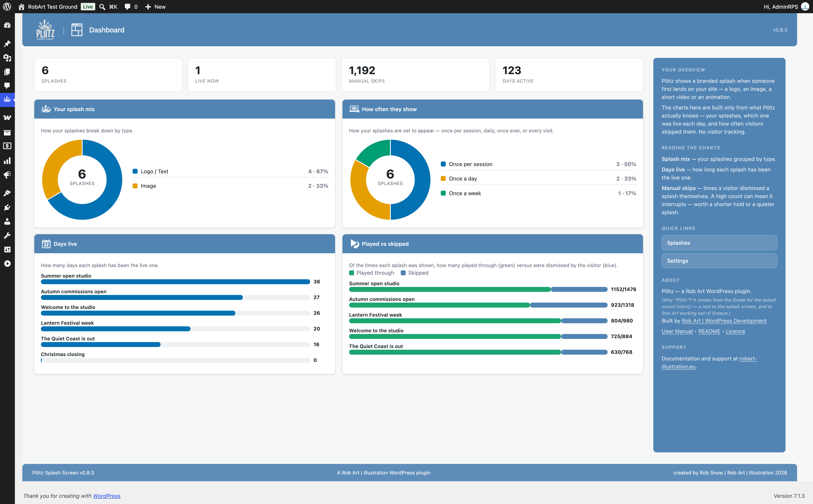Open the RobArt Test Ground site link
Viewport: 813px width, 504px height.
click(48, 7)
